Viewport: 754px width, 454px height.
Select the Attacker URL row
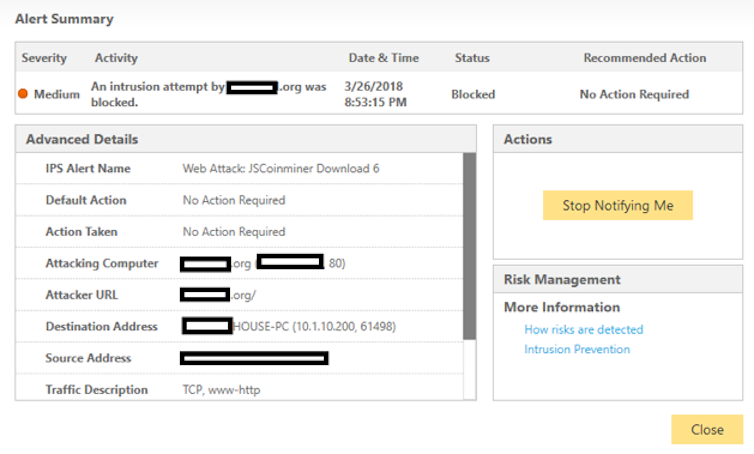[240, 295]
